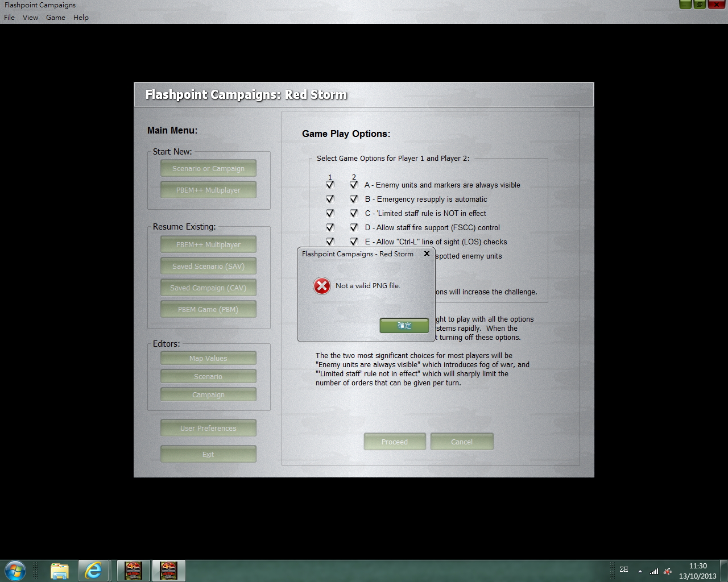Open the Help menu
This screenshot has height=582, width=728.
point(81,18)
